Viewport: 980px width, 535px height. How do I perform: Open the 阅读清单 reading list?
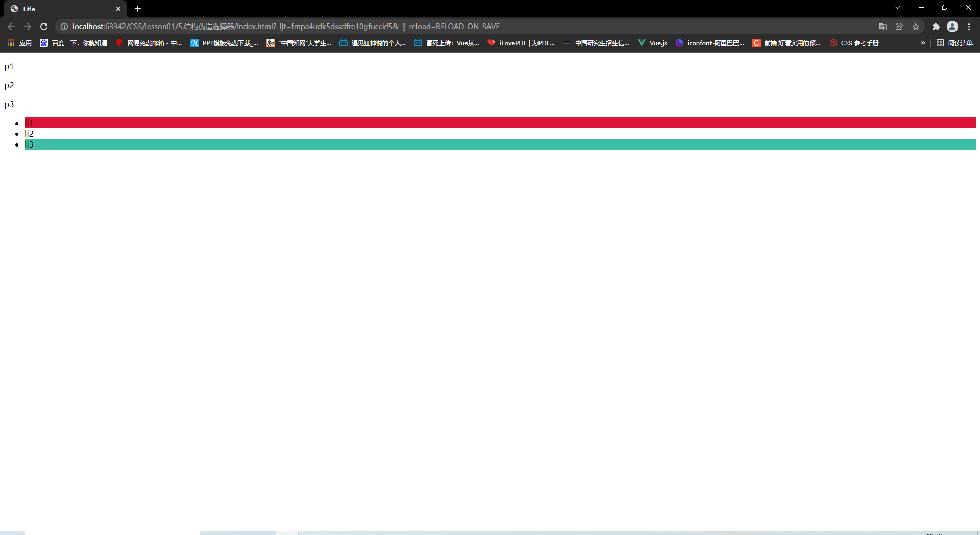(x=954, y=43)
